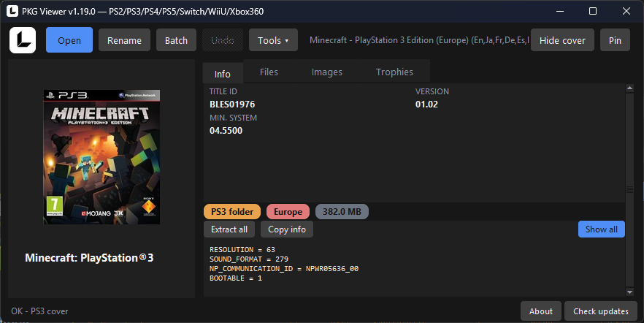Click Copy info button
This screenshot has width=644, height=323.
287,229
